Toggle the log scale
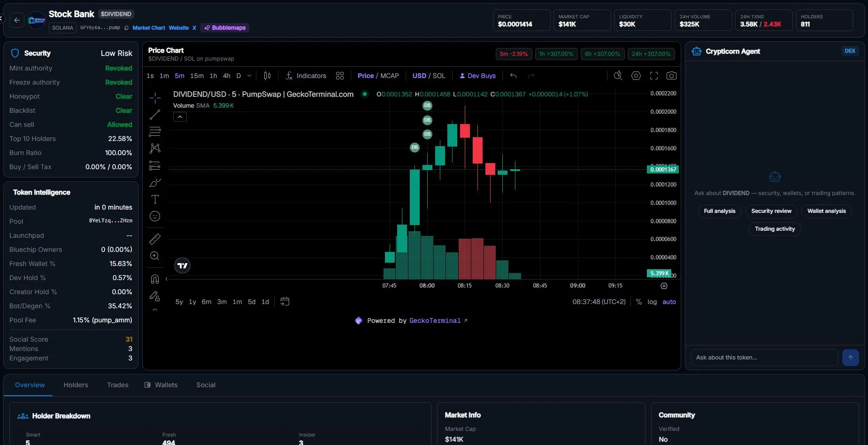Screen dimensions: 868x445 tap(652, 302)
